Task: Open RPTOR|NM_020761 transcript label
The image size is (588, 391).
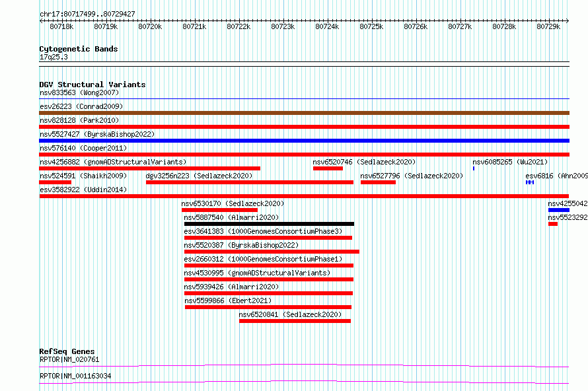Action: (x=69, y=359)
